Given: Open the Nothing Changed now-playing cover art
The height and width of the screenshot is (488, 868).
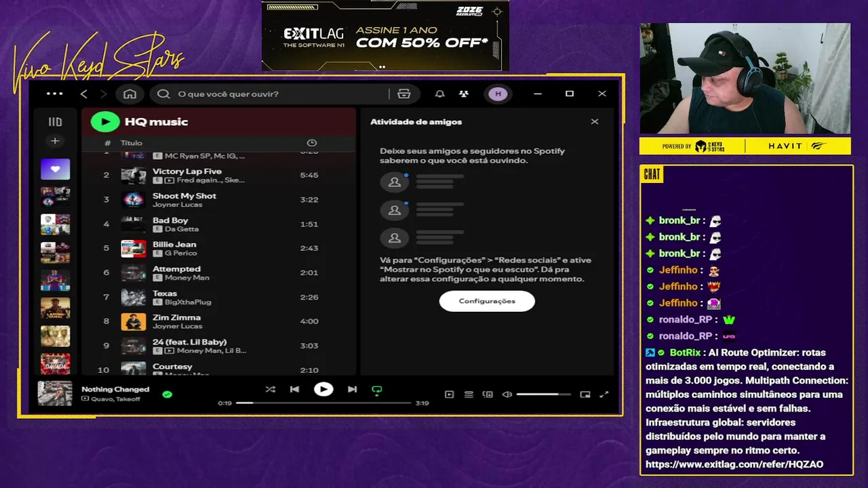Looking at the screenshot, I should point(55,393).
